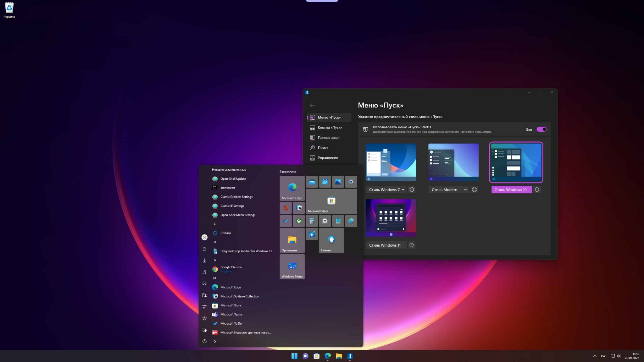The width and height of the screenshot is (644, 362).
Task: Open the Settings gear tile in pinned apps
Action: (x=351, y=182)
